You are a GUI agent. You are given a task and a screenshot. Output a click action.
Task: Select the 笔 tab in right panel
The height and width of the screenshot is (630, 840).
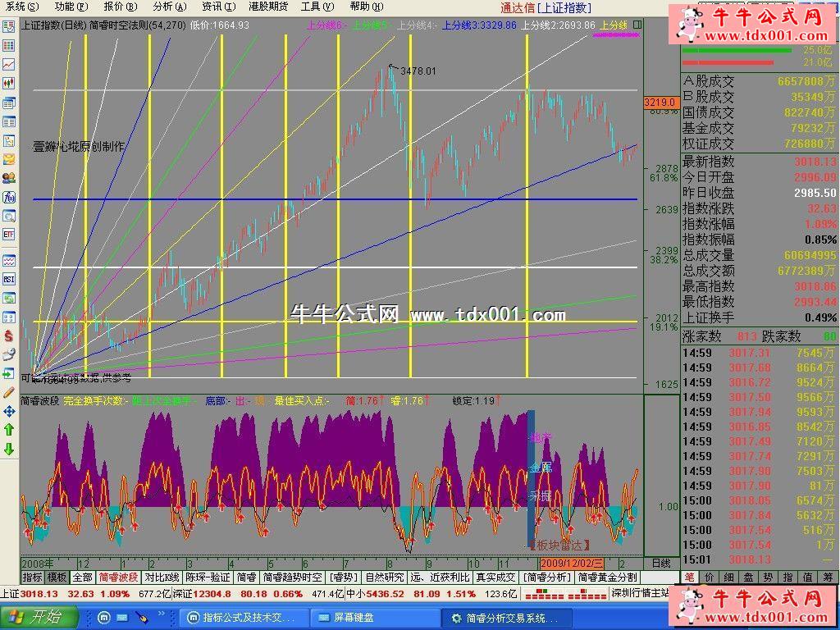click(689, 577)
